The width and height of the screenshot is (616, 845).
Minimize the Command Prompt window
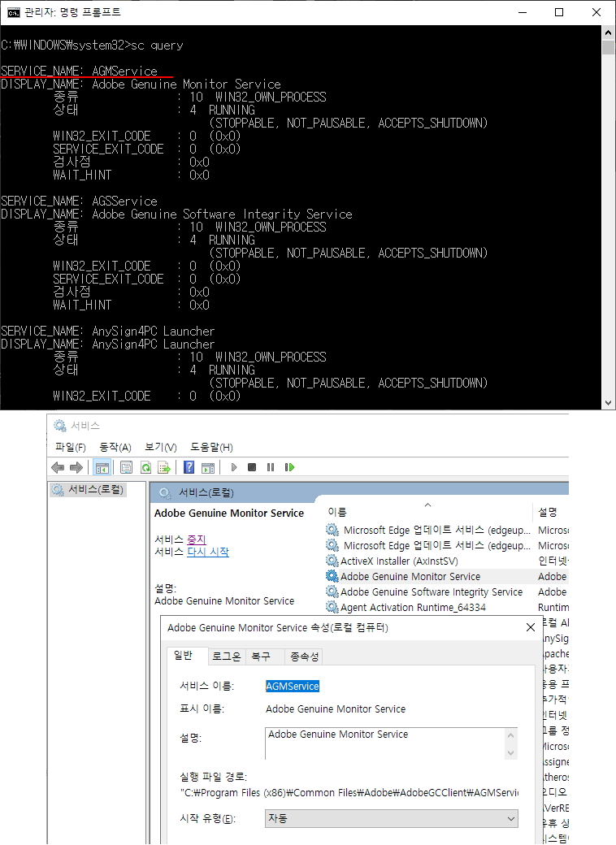(523, 12)
